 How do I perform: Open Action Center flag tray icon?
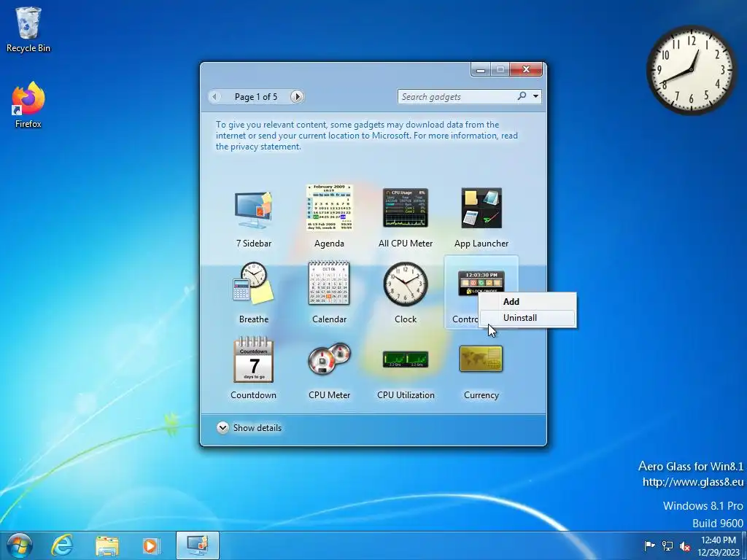tap(649, 545)
